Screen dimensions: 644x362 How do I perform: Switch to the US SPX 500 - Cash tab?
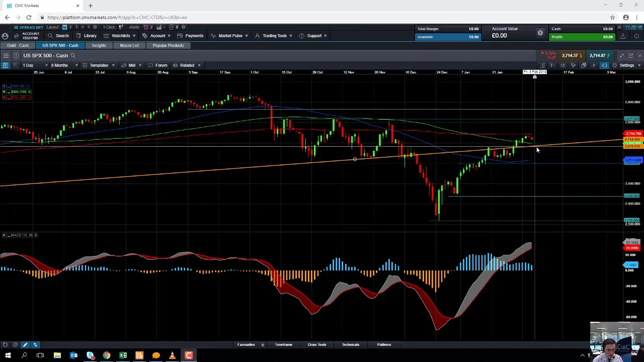60,45
